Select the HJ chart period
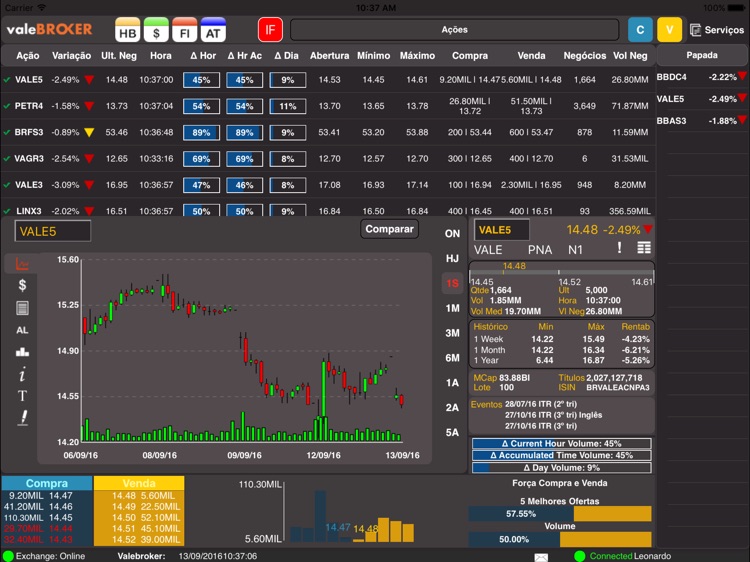The height and width of the screenshot is (562, 750). [452, 258]
